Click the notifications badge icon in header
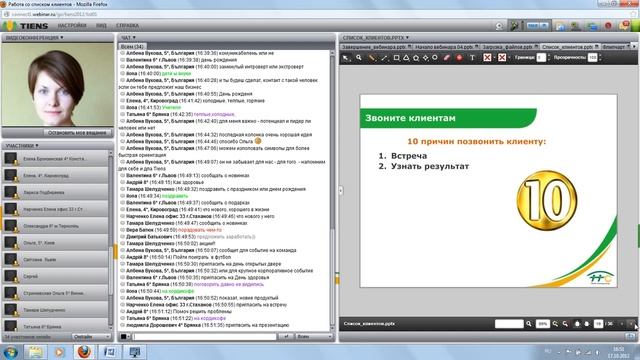This screenshot has width=640, height=360. pyautogui.click(x=624, y=26)
